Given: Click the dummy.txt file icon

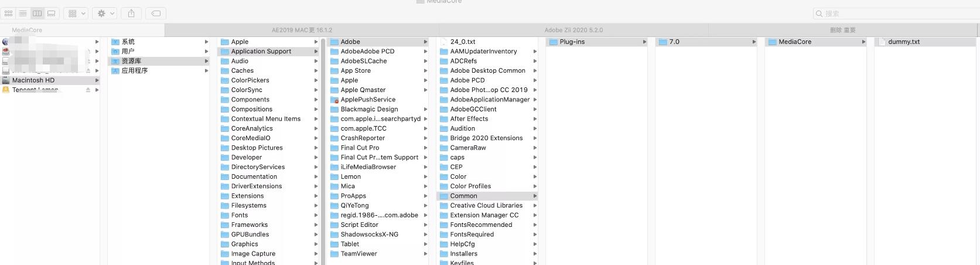Looking at the screenshot, I should click(x=882, y=42).
